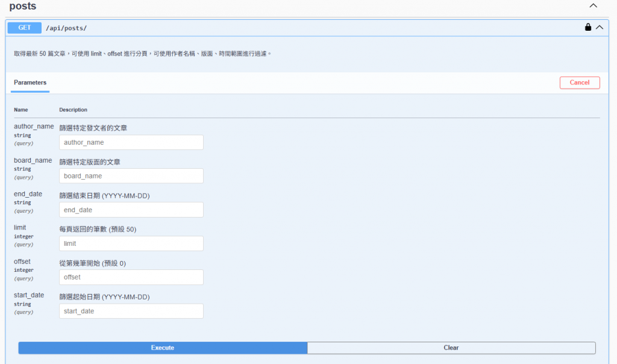This screenshot has height=364, width=617.
Task: Click the offset parameter label
Action: [22, 262]
